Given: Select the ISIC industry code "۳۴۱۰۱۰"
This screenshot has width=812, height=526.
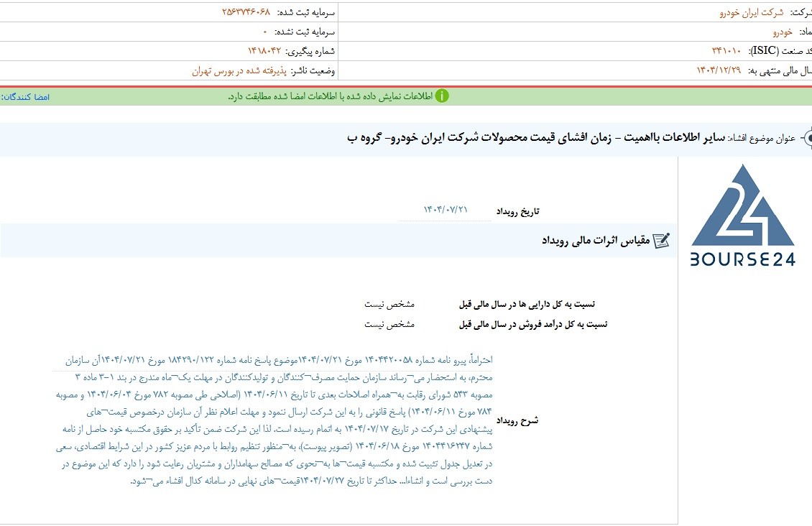Looking at the screenshot, I should coord(726,51).
